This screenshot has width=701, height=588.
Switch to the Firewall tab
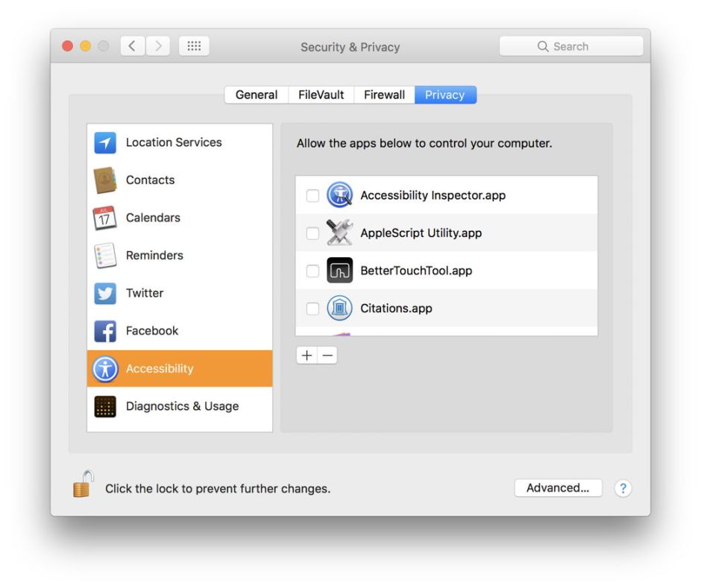tap(383, 95)
